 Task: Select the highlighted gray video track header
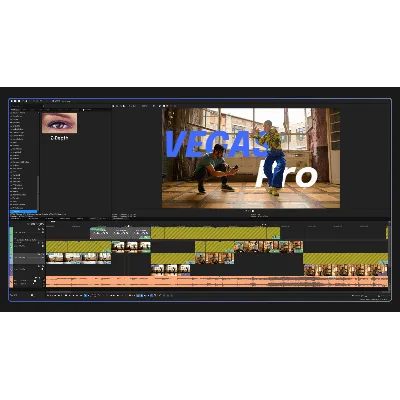click(x=28, y=259)
